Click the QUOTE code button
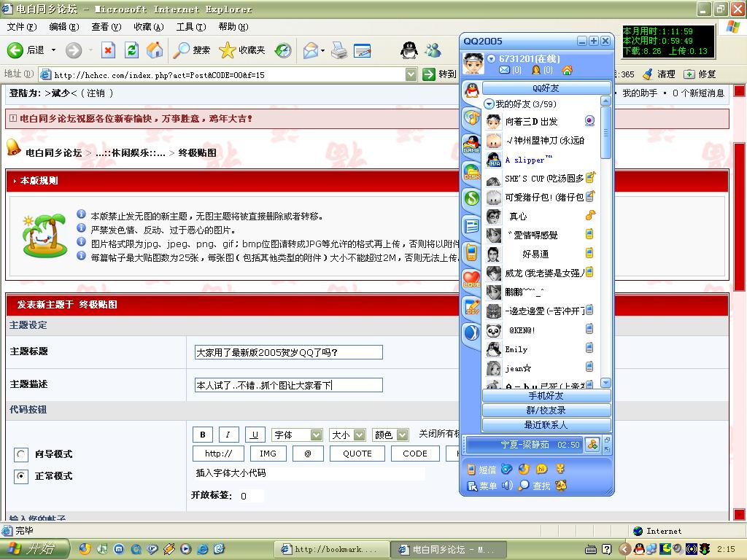 pyautogui.click(x=357, y=454)
